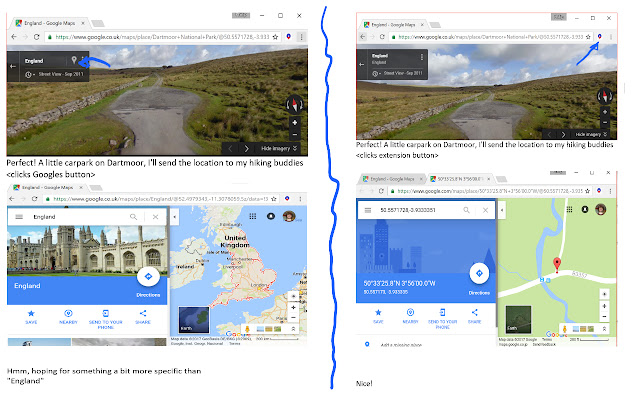Zoom out on UK map
Viewport: 640px width, 400px height.
293,317
